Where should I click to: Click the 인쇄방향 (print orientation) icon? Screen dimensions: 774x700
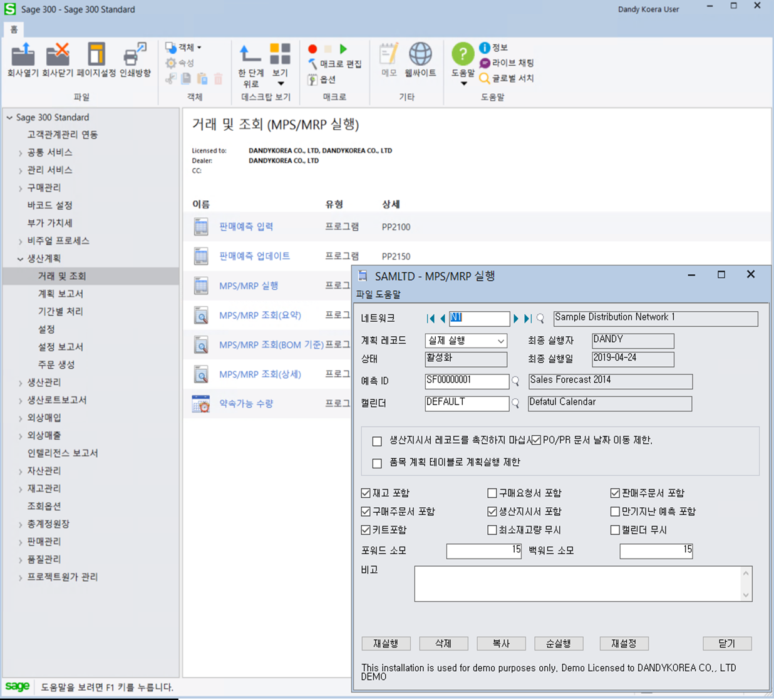(135, 54)
